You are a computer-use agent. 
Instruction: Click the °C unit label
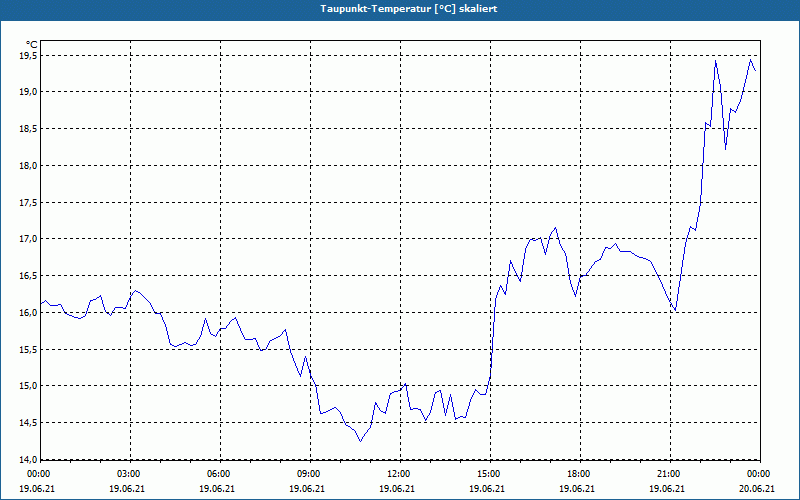point(32,45)
